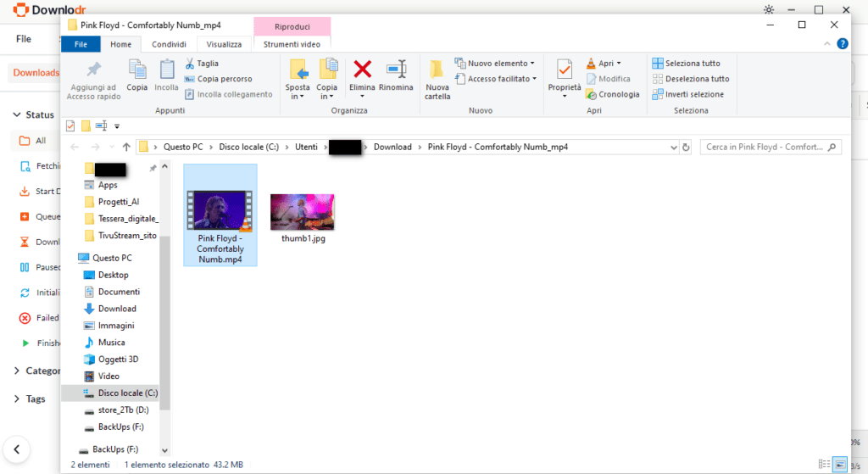Click the Copia ribbon icon
This screenshot has height=474, width=868.
136,75
